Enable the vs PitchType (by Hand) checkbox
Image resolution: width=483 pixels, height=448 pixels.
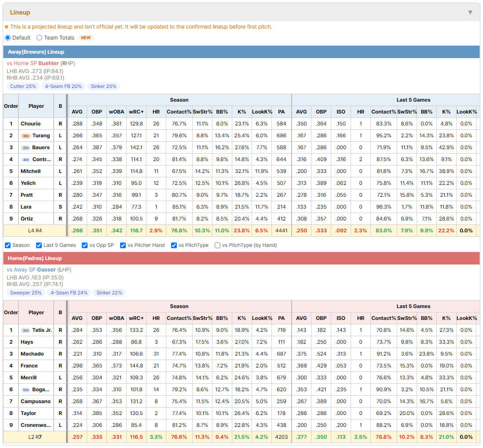tap(217, 245)
